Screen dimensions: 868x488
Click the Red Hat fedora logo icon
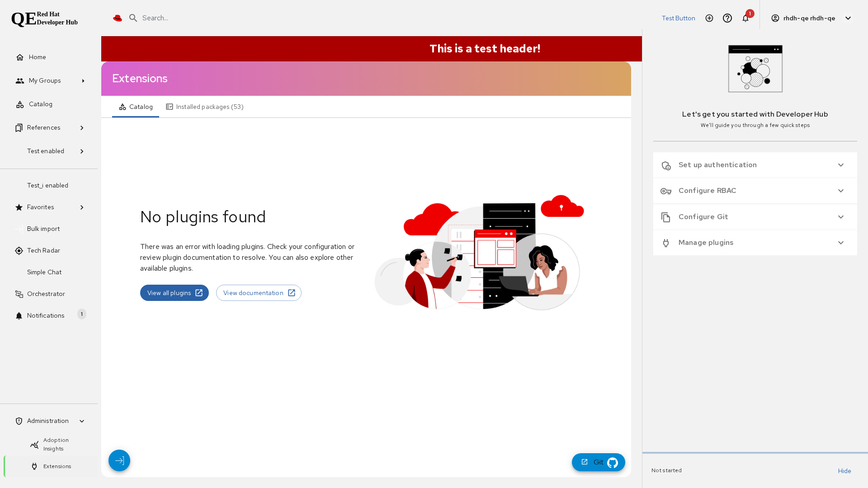point(118,18)
